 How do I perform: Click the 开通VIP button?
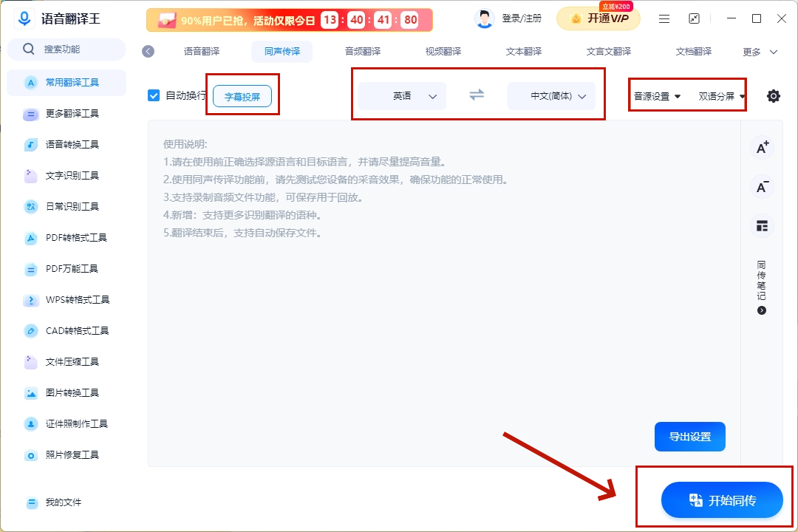tap(598, 18)
